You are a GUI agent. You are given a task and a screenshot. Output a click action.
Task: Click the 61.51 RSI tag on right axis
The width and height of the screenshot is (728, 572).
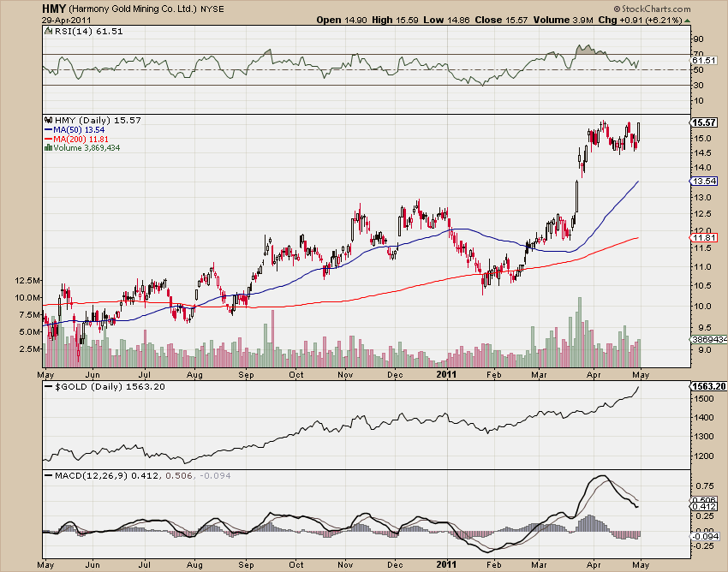pos(704,61)
